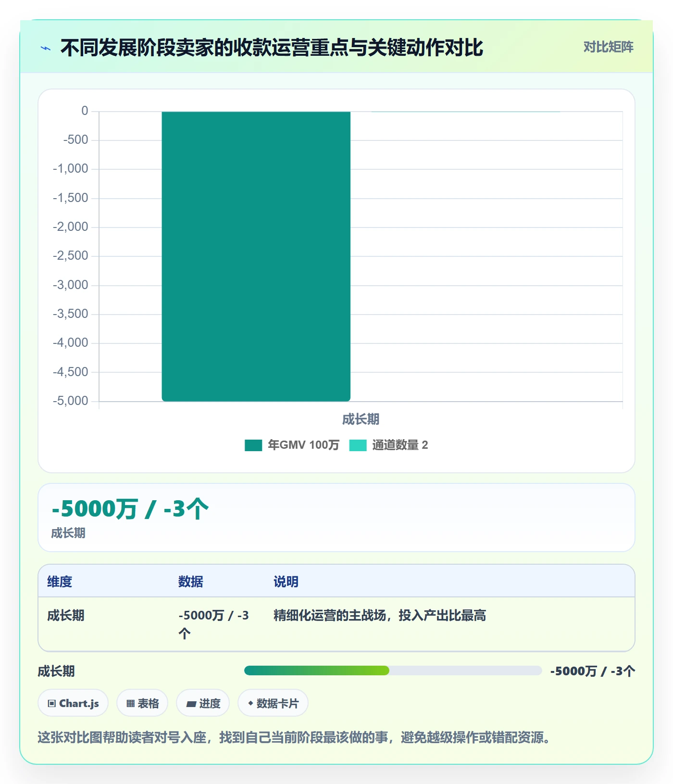The image size is (673, 784).
Task: Click the 通道数量 2 legend label text
Action: (400, 445)
